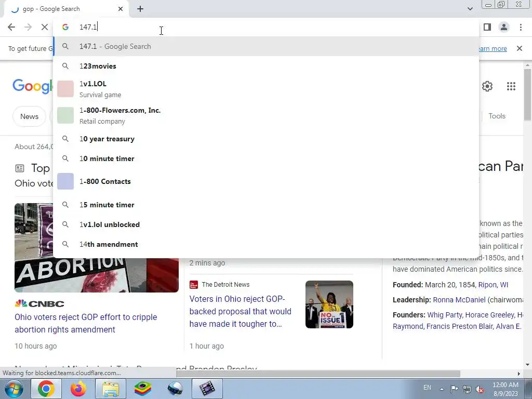Click the Detroit News Issue 1 photo
The width and height of the screenshot is (532, 399).
tap(329, 304)
